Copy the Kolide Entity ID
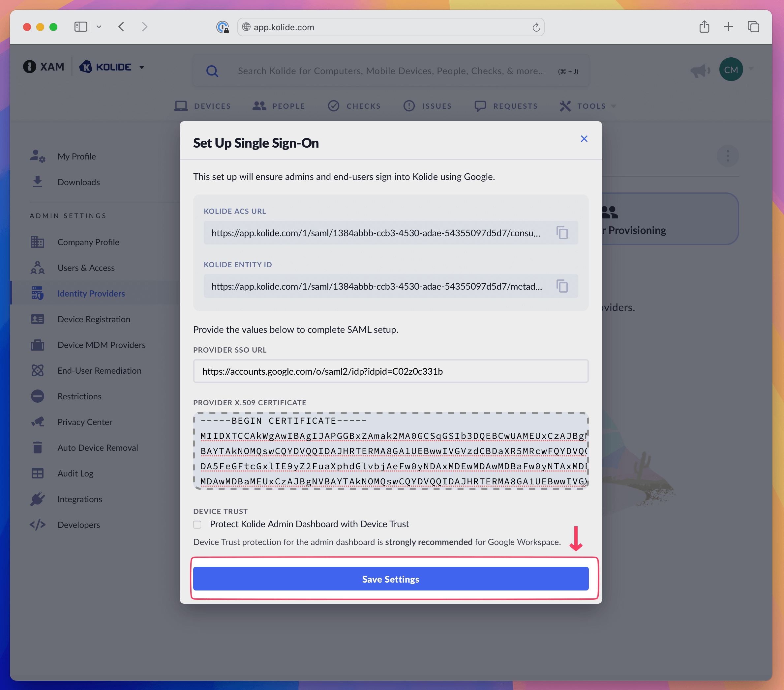 562,286
